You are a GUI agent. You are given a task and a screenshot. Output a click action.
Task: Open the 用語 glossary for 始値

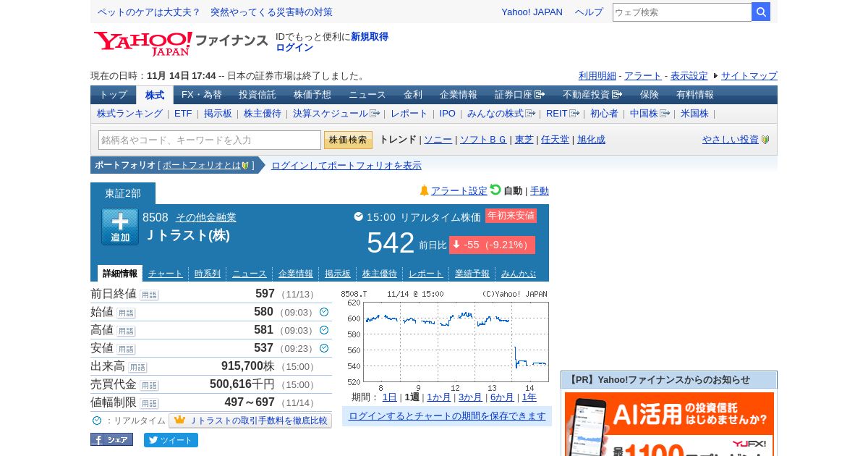click(x=126, y=313)
